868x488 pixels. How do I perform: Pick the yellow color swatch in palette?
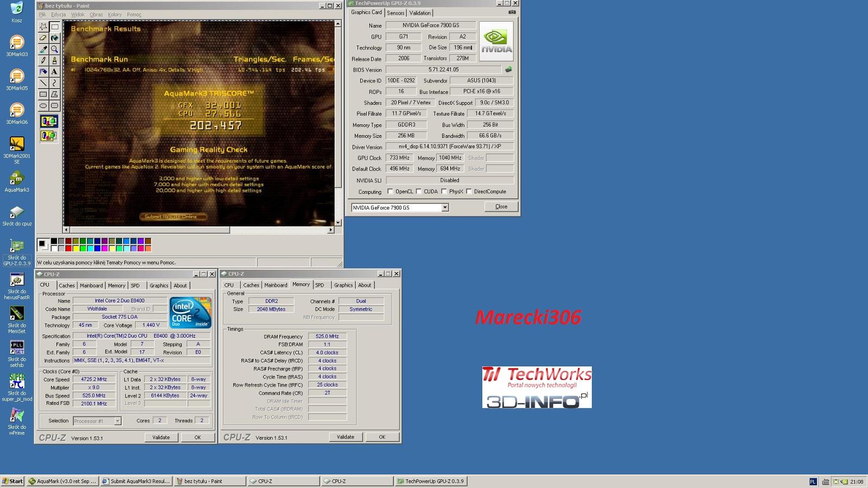[x=75, y=248]
